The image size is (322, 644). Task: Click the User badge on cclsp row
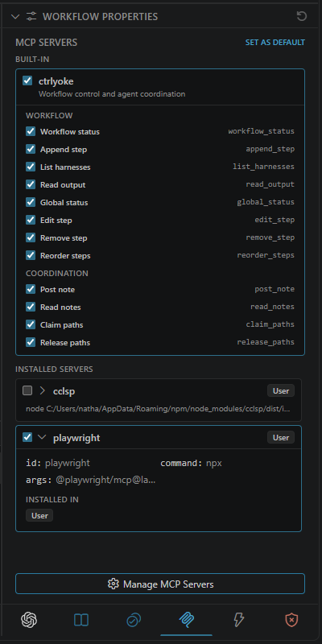(281, 391)
